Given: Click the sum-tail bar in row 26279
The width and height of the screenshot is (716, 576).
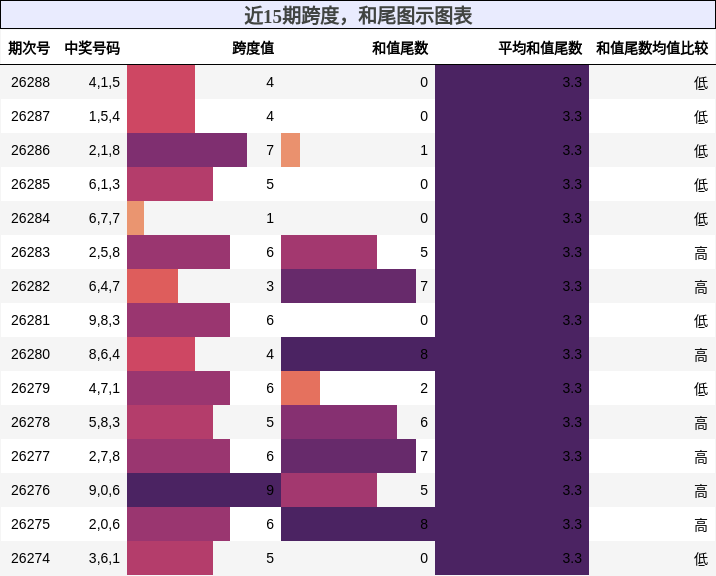Looking at the screenshot, I should [x=300, y=388].
